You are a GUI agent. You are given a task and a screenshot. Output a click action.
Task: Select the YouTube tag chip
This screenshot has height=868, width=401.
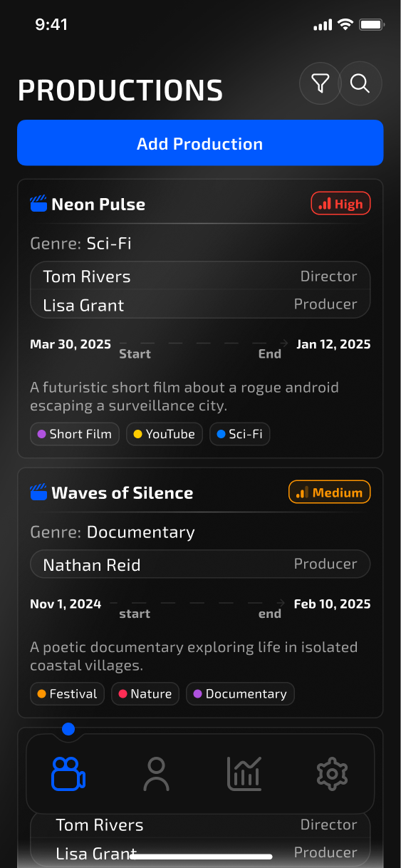point(165,434)
